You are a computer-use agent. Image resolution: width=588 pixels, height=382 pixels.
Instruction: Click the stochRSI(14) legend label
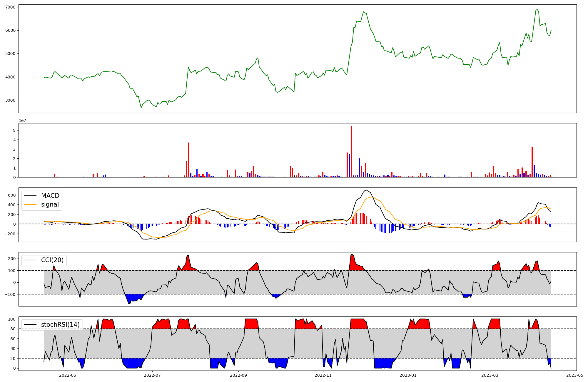60,325
